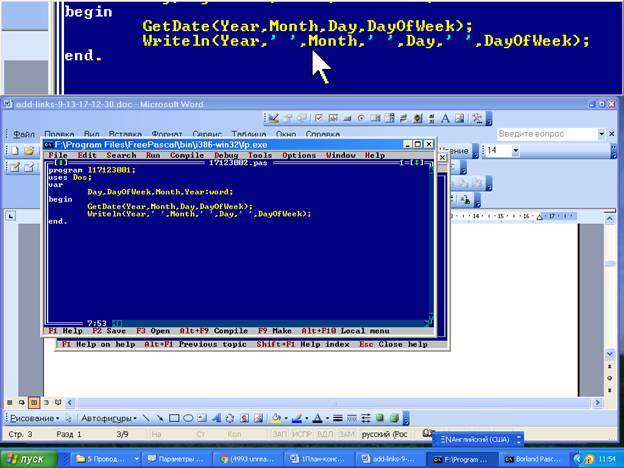Insert a Command Button control
This screenshot has width=624, height=468.
[347, 118]
